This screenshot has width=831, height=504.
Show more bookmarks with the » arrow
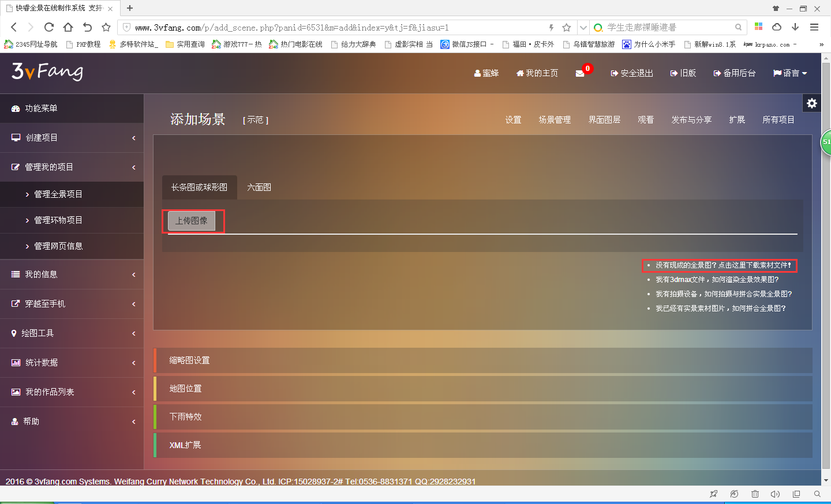[x=821, y=44]
